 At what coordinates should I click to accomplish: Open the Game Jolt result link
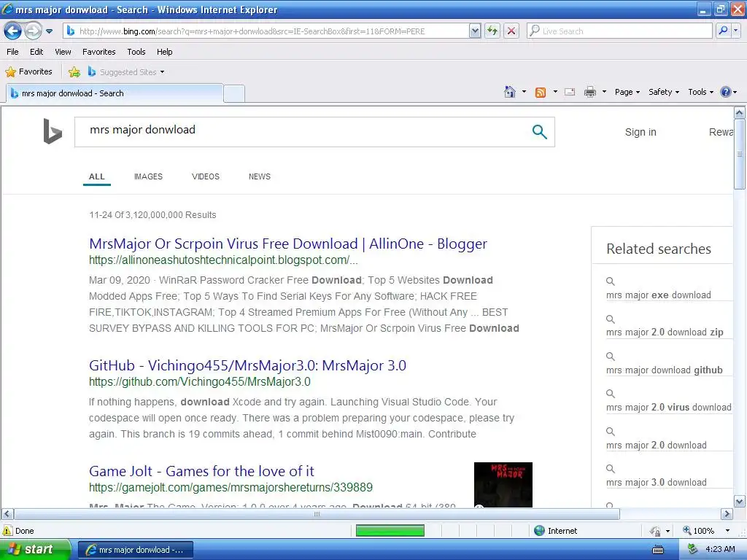(201, 472)
